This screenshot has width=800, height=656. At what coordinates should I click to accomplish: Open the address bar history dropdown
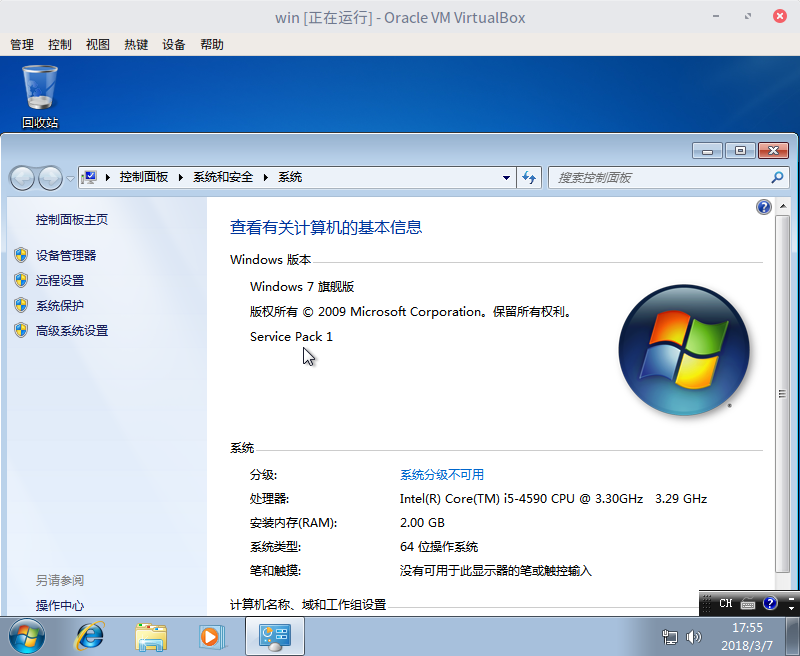[506, 178]
